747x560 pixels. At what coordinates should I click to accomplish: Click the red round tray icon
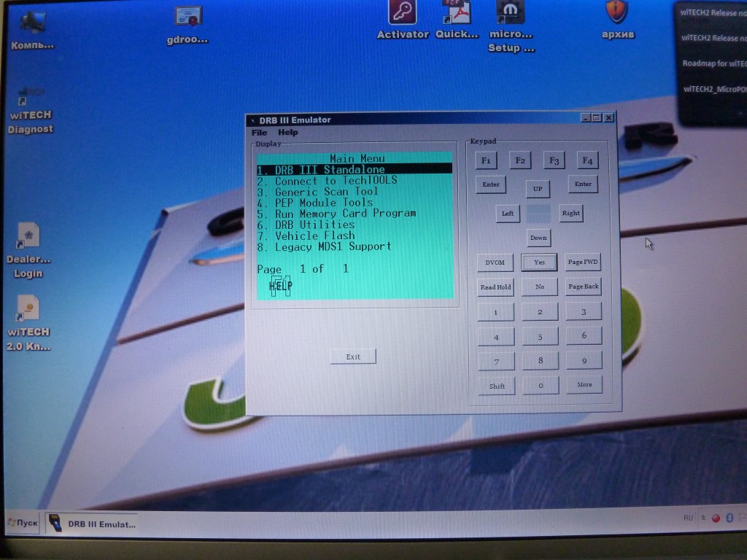pos(716,518)
